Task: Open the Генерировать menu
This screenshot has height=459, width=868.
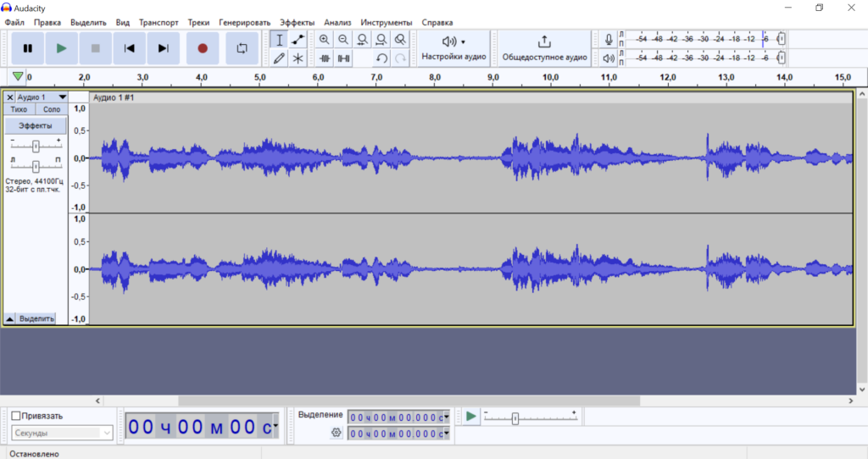Action: [245, 23]
